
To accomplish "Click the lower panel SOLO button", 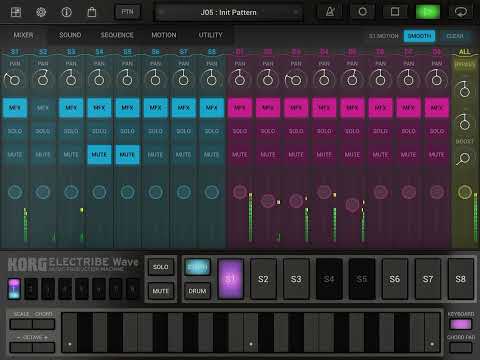I will coord(160,267).
